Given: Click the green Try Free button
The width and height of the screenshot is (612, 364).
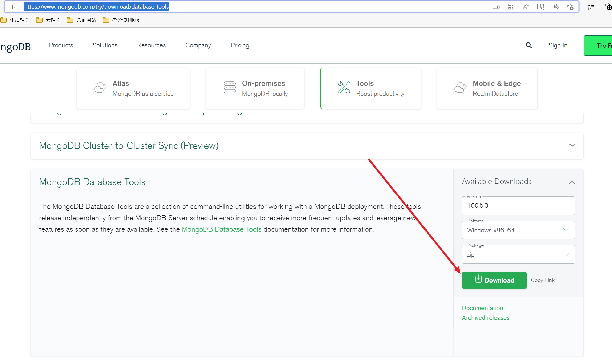Looking at the screenshot, I should pos(598,45).
